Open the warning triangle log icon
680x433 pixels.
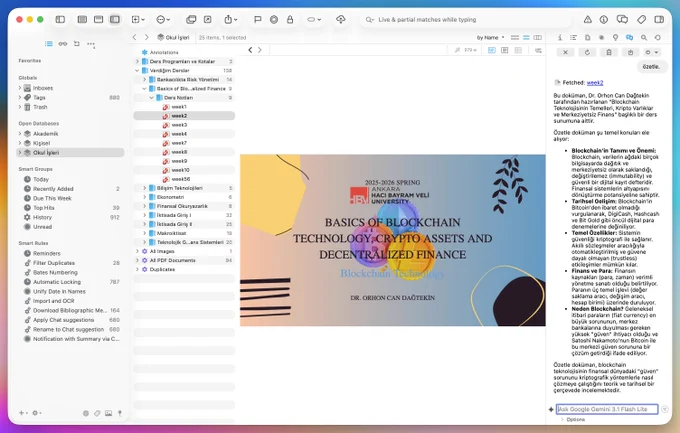click(588, 20)
